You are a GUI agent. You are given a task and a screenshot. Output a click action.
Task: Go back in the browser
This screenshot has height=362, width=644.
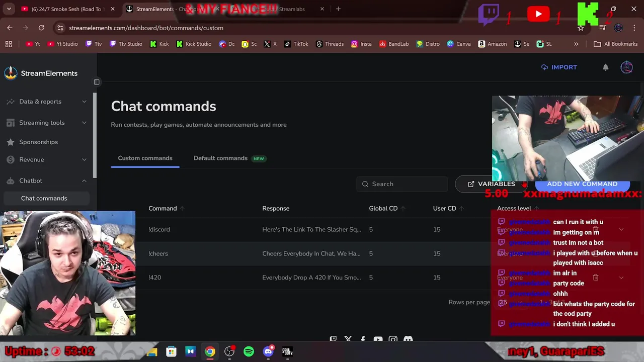pyautogui.click(x=10, y=28)
